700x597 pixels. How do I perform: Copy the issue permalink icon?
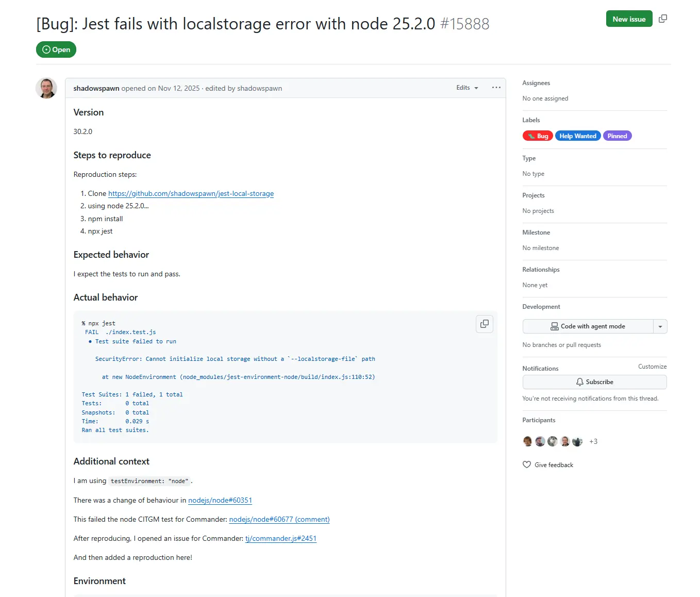tap(663, 18)
